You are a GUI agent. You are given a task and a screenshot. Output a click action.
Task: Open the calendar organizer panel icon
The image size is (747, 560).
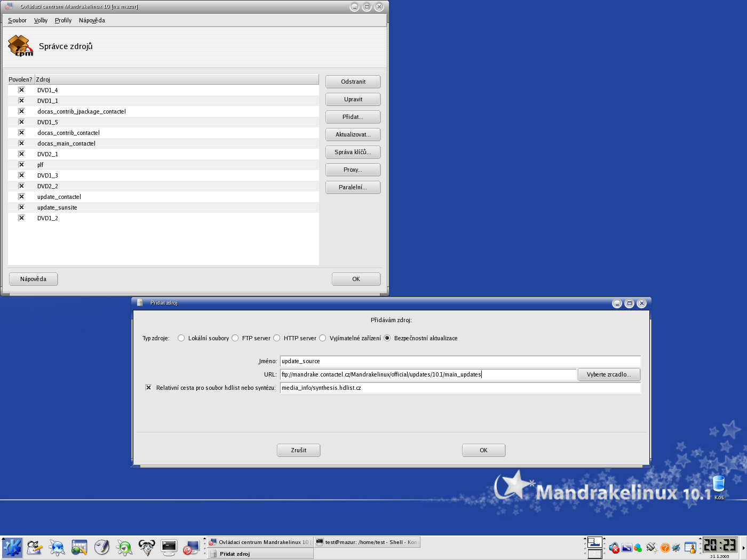80,548
